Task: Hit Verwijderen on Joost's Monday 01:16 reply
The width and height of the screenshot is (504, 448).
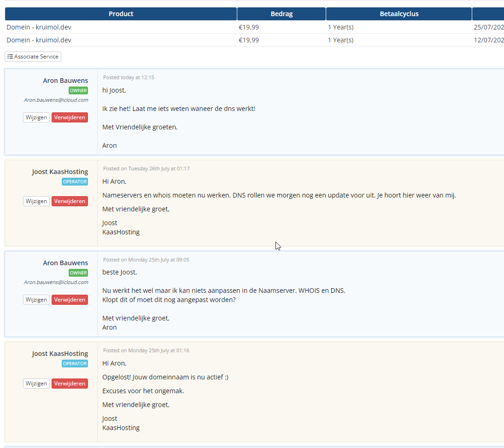Action: click(x=70, y=384)
